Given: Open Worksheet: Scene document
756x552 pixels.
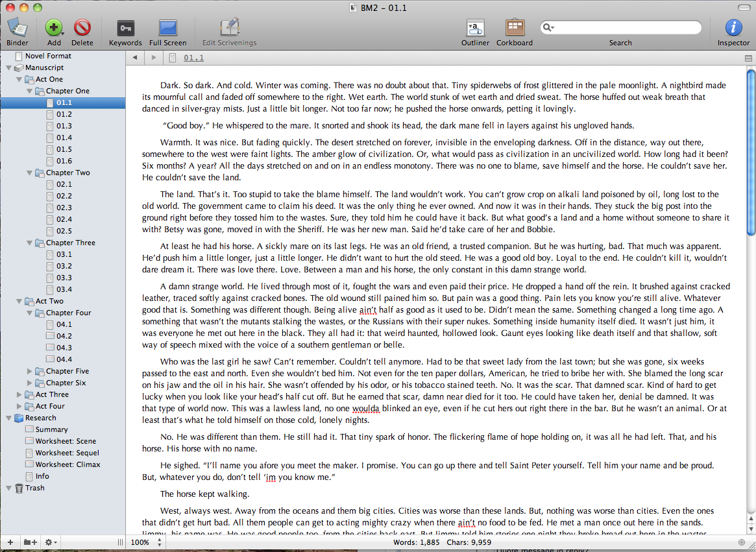Looking at the screenshot, I should [x=66, y=441].
